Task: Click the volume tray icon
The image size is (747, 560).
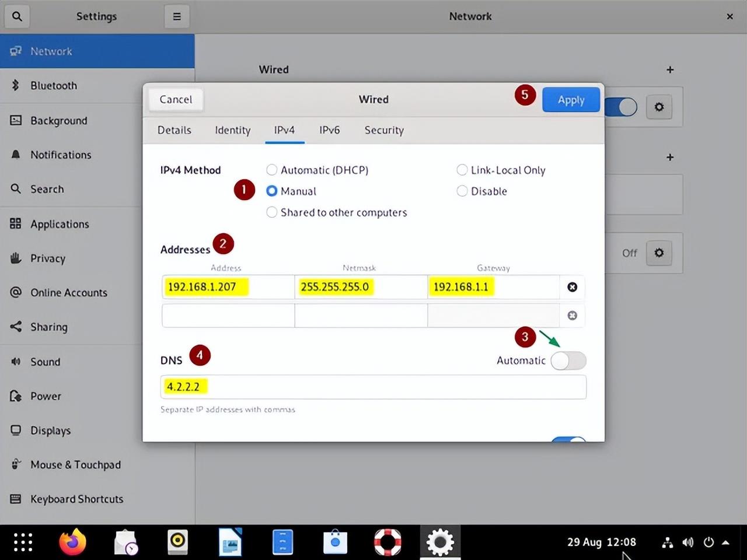Action: [x=688, y=542]
